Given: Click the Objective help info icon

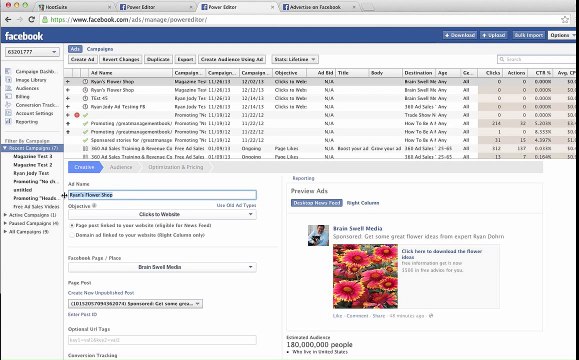Looking at the screenshot, I should (x=94, y=206).
